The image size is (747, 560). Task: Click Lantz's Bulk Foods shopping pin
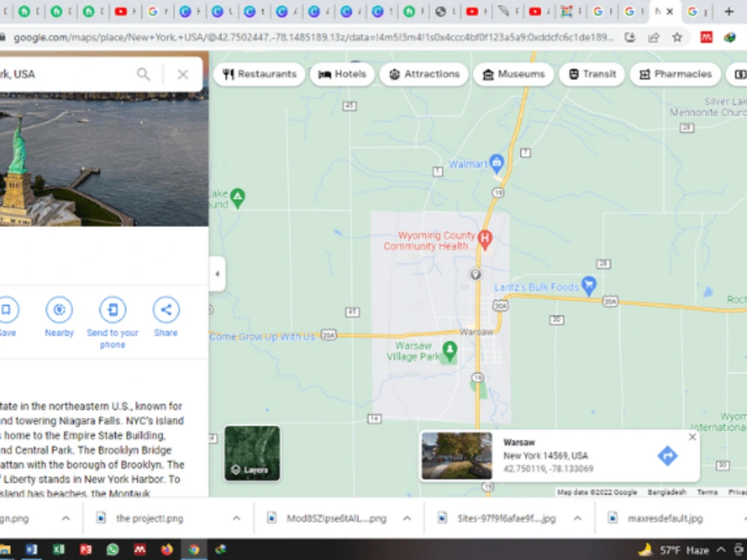tap(589, 286)
